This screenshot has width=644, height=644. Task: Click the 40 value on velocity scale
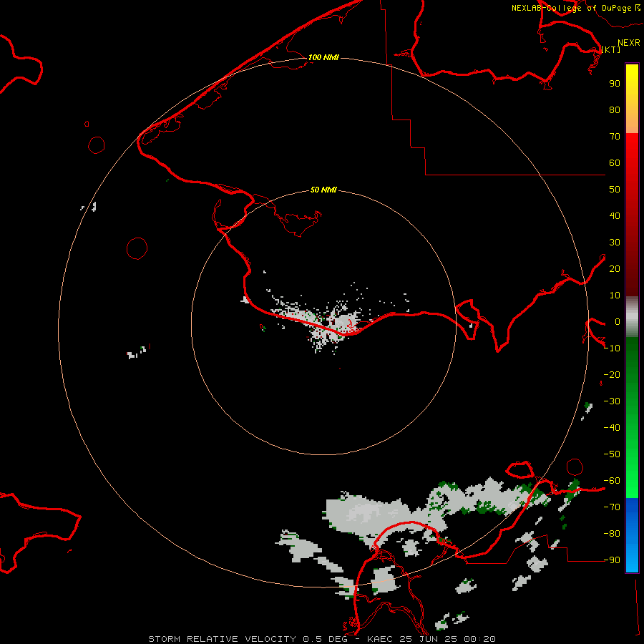click(615, 216)
